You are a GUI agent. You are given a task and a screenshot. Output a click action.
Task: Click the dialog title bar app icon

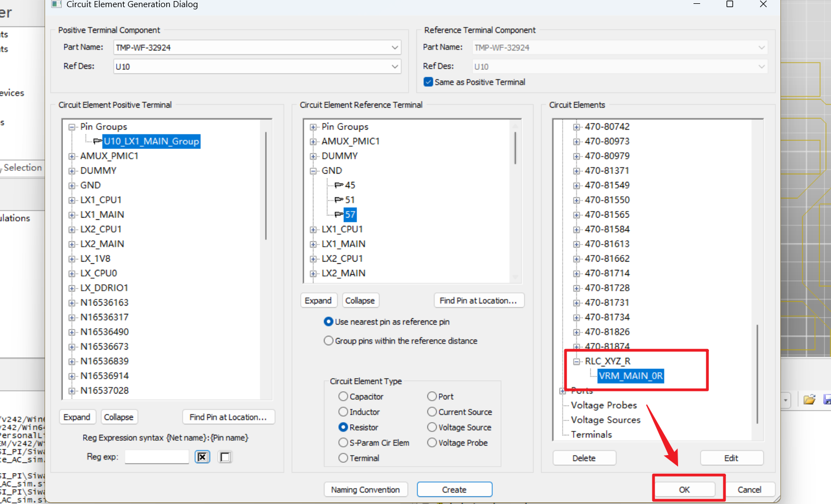[x=56, y=4]
